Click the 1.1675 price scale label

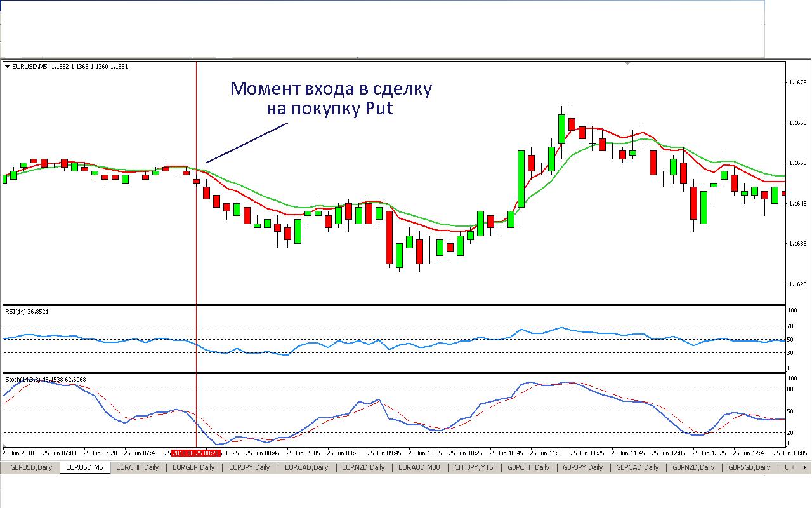click(797, 83)
